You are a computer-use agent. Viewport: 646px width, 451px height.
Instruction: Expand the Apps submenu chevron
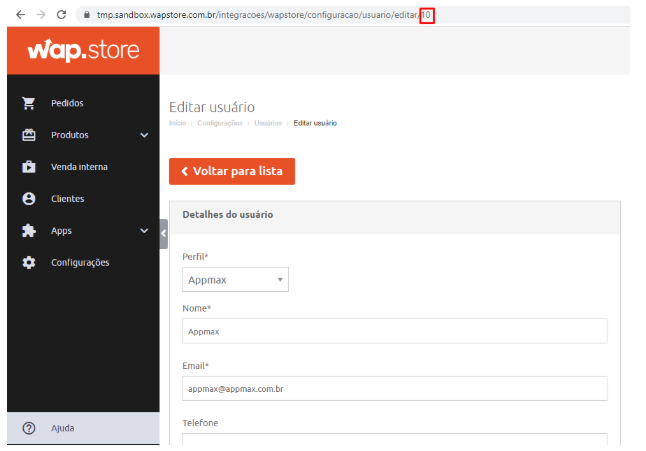click(x=144, y=231)
